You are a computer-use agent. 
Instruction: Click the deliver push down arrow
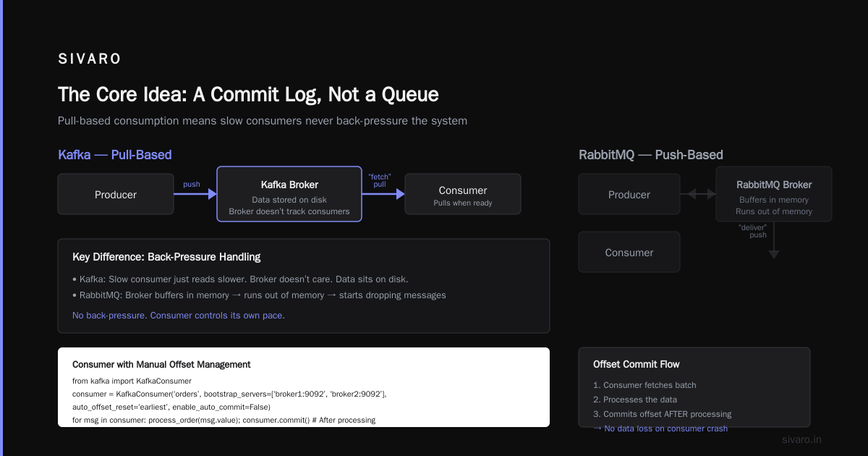(x=774, y=240)
